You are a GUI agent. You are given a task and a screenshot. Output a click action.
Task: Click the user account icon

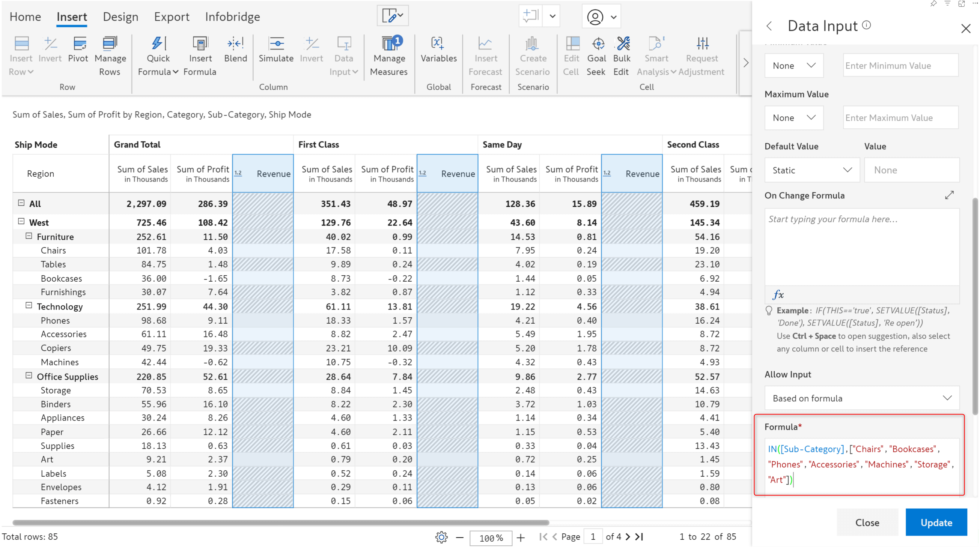coord(595,17)
